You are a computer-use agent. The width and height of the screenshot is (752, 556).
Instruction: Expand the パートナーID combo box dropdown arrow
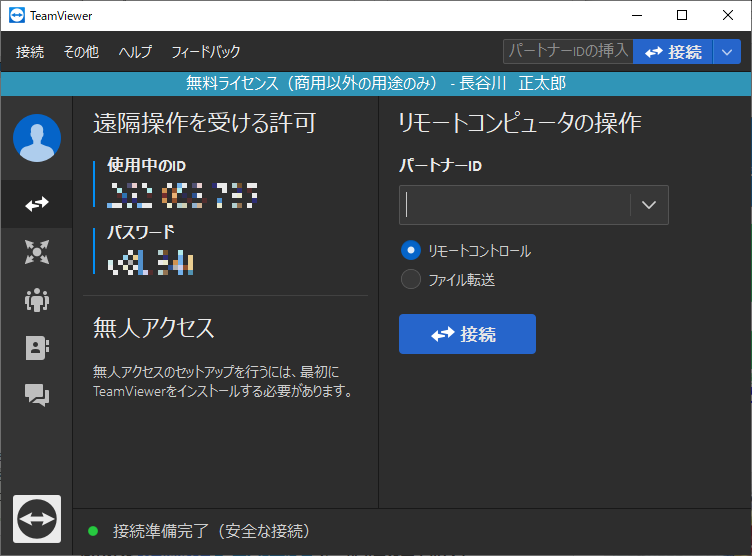pyautogui.click(x=649, y=205)
